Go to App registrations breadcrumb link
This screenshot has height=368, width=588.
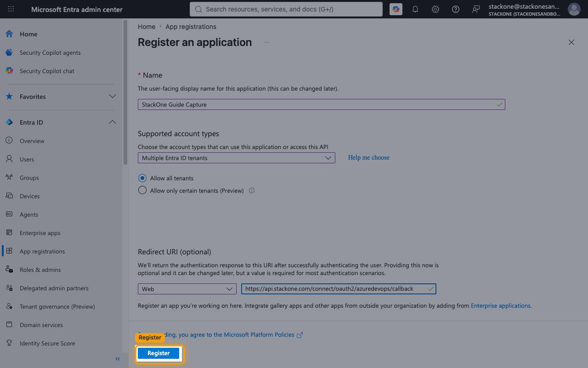pos(191,27)
